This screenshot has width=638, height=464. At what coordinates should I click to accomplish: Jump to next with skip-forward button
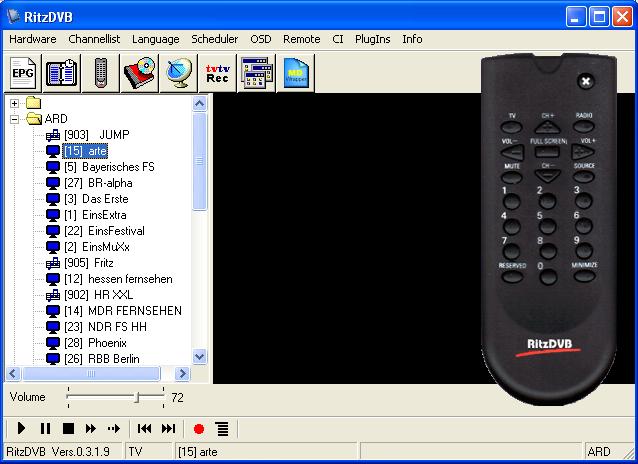tap(168, 429)
